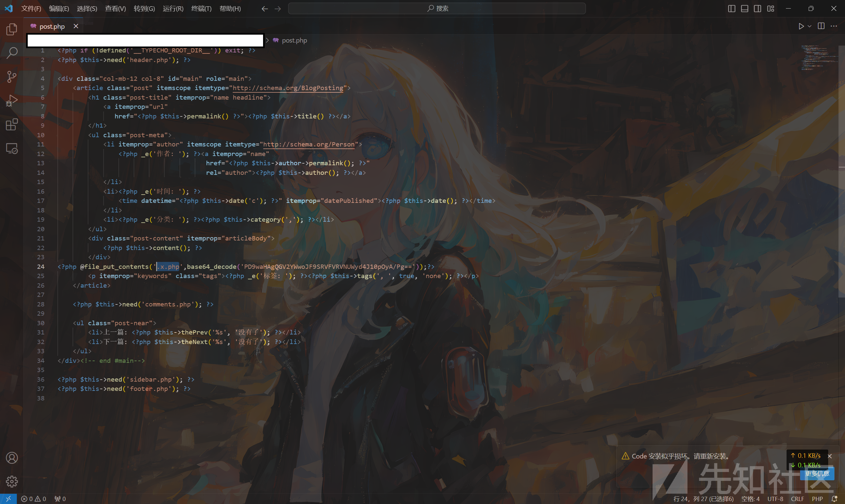The image size is (845, 504).
Task: Go back with the left arrow
Action: pyautogui.click(x=265, y=9)
